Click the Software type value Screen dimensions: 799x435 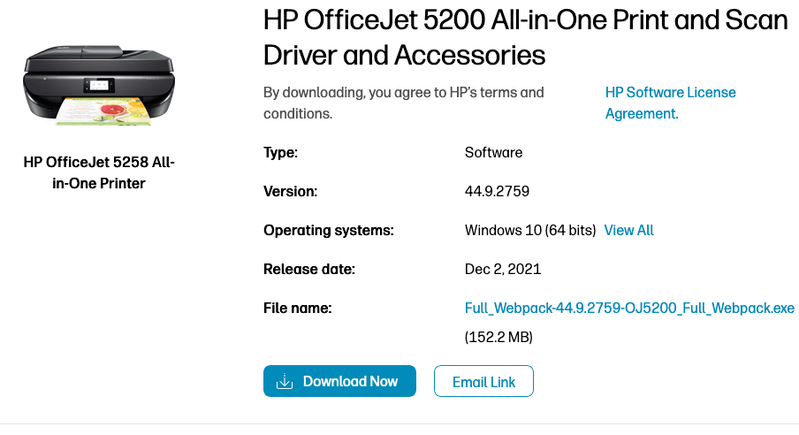pos(493,153)
